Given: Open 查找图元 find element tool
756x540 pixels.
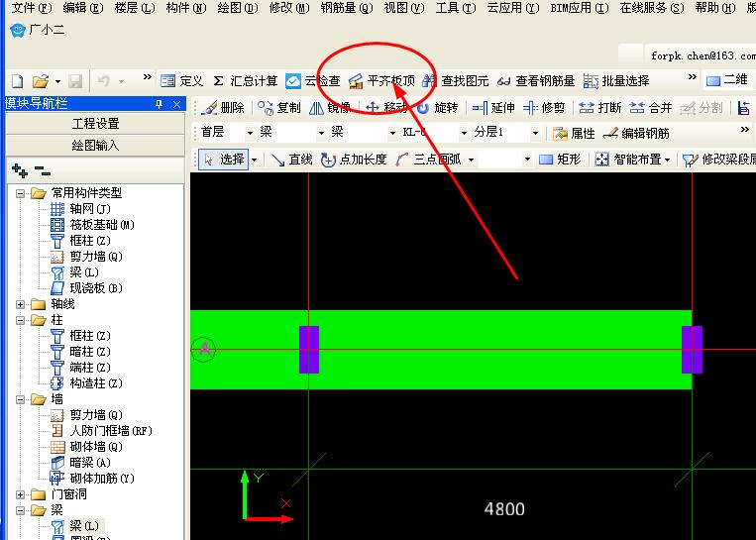Looking at the screenshot, I should [x=455, y=81].
